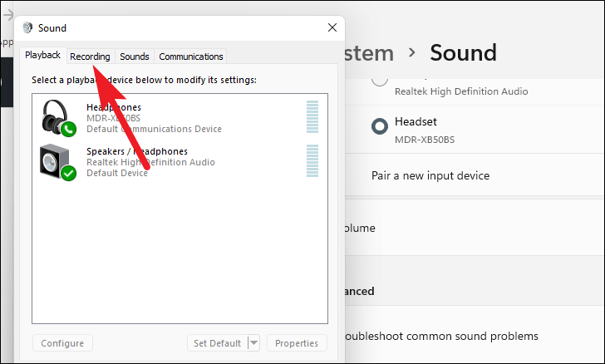
Task: Click the level meter beside MDR-XB50BS Headphones
Action: [x=312, y=118]
